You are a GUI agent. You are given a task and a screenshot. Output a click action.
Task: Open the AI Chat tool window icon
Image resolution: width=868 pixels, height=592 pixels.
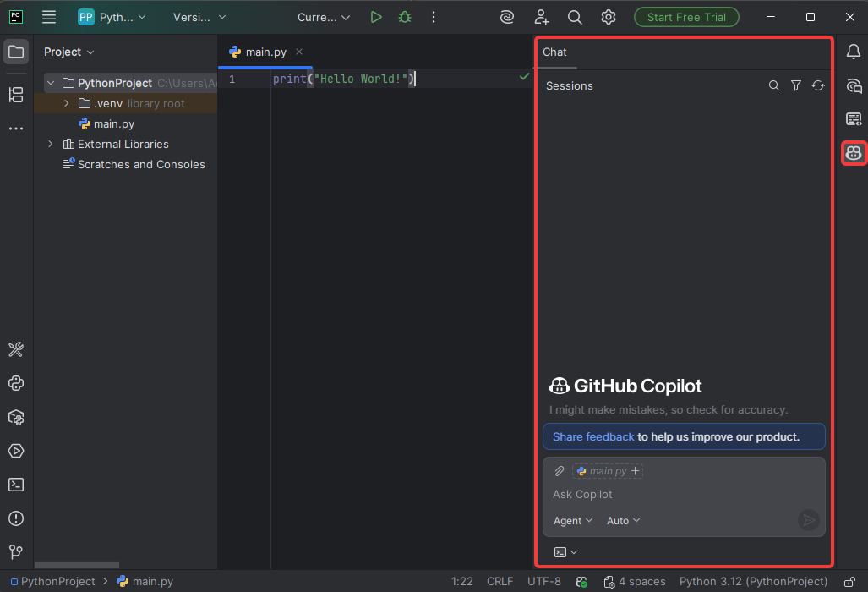click(854, 85)
